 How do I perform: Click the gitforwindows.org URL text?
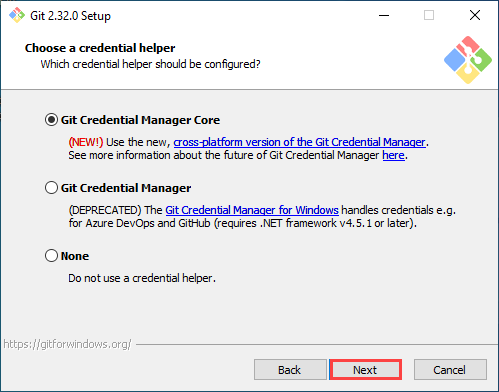[68, 344]
